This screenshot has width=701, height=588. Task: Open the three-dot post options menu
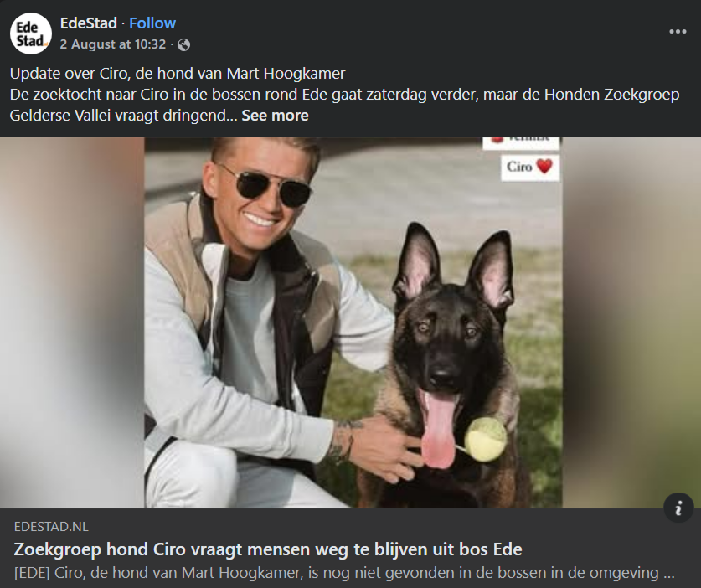tap(678, 31)
